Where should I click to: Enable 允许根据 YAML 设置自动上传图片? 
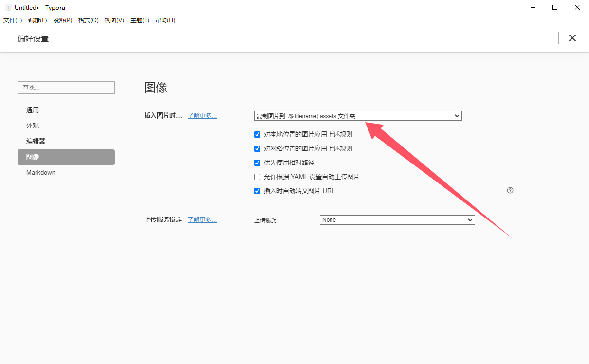(x=258, y=177)
